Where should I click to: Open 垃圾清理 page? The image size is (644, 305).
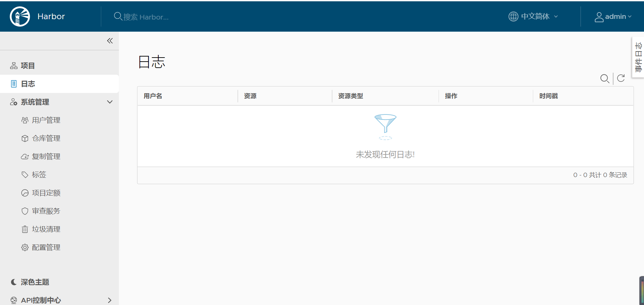click(46, 229)
